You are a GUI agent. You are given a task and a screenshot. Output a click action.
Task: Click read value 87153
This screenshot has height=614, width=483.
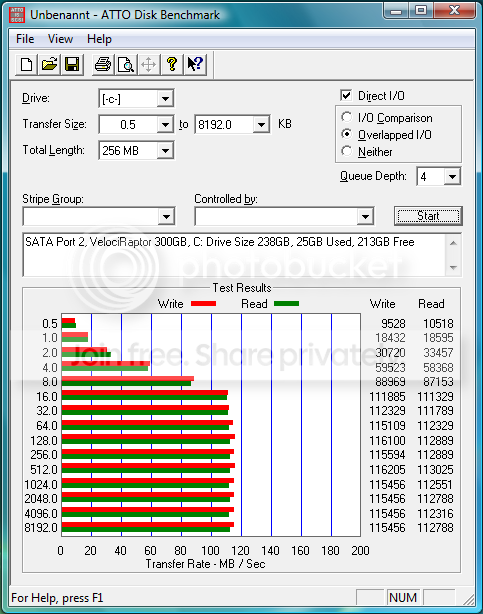pos(438,381)
